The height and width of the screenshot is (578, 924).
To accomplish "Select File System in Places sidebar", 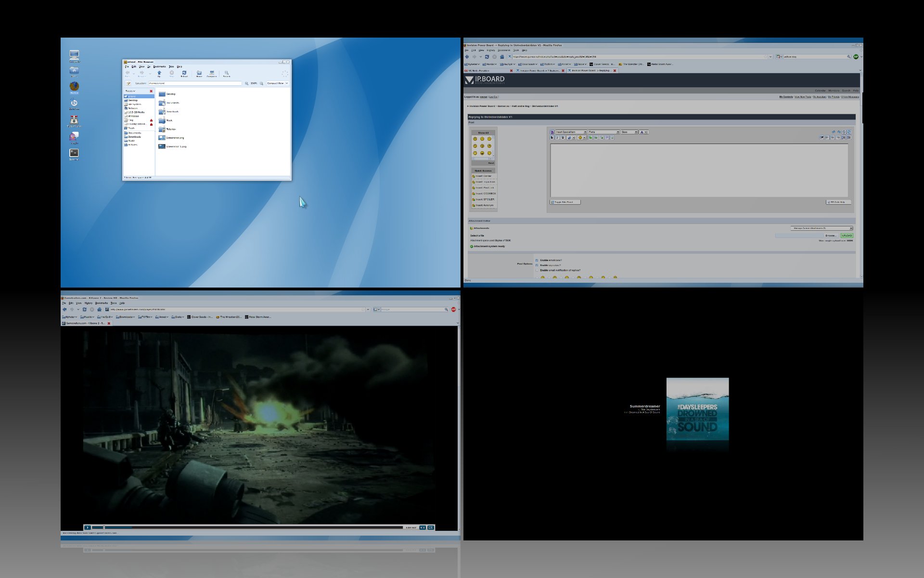I will tap(134, 104).
